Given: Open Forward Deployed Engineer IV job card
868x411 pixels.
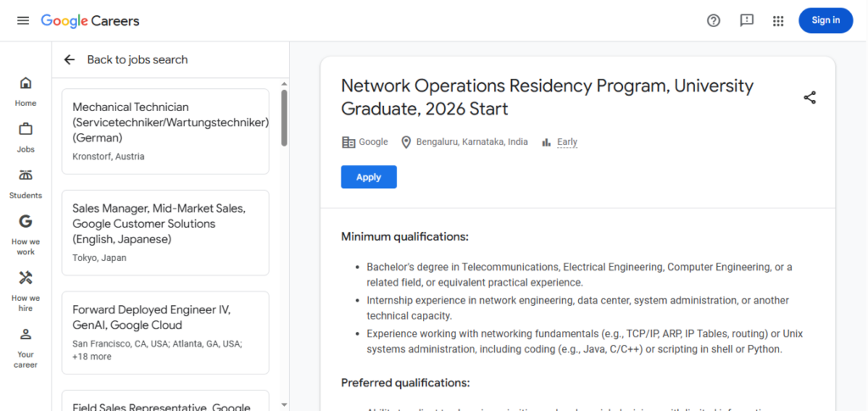Looking at the screenshot, I should pyautogui.click(x=165, y=332).
